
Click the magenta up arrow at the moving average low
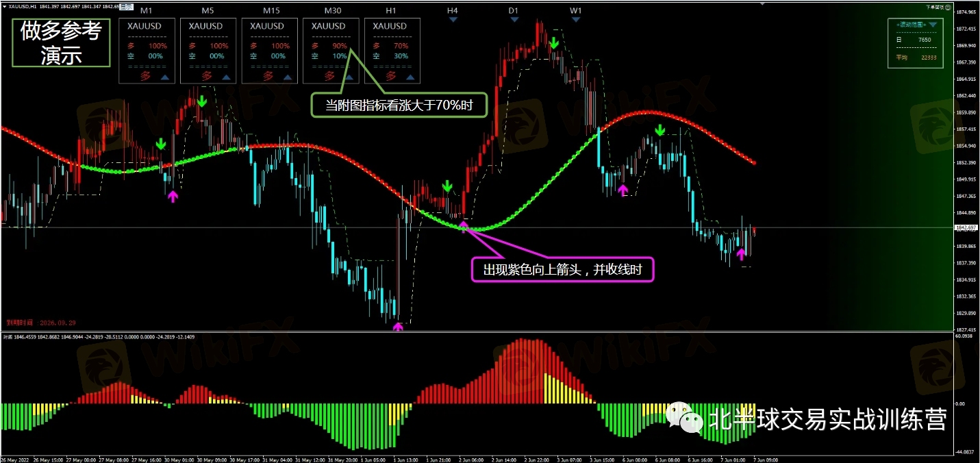point(464,225)
